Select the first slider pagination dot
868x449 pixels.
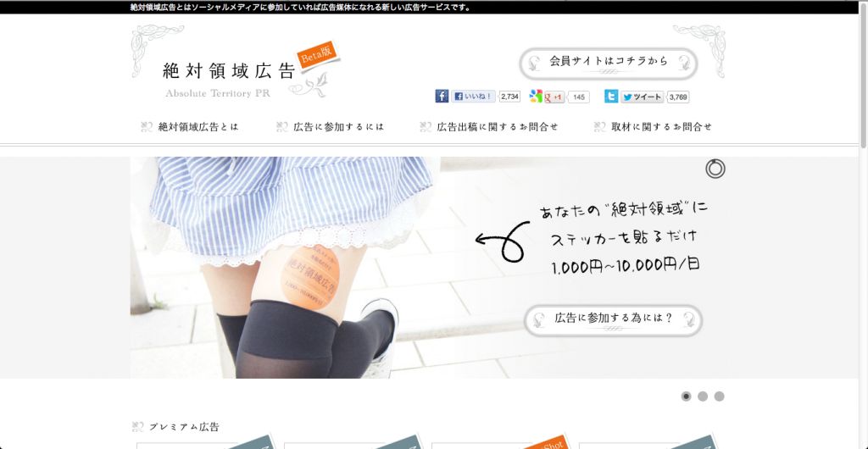[686, 396]
